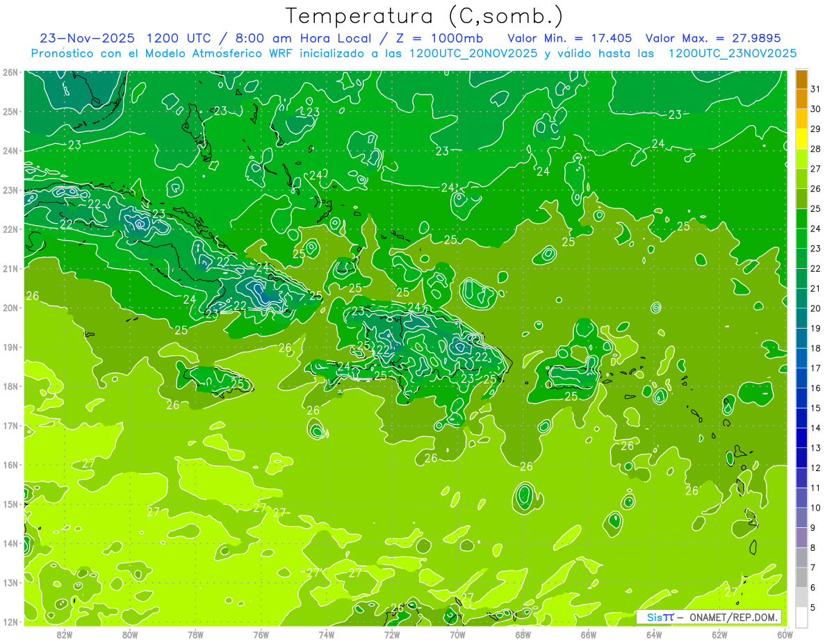
Task: Pick the lime swatch between 27 and 28
Action: tap(801, 159)
